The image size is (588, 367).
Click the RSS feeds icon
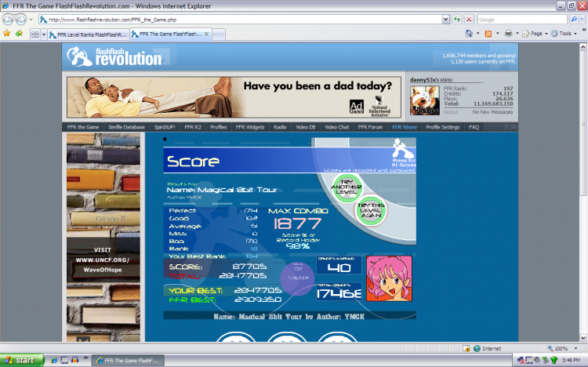point(488,34)
